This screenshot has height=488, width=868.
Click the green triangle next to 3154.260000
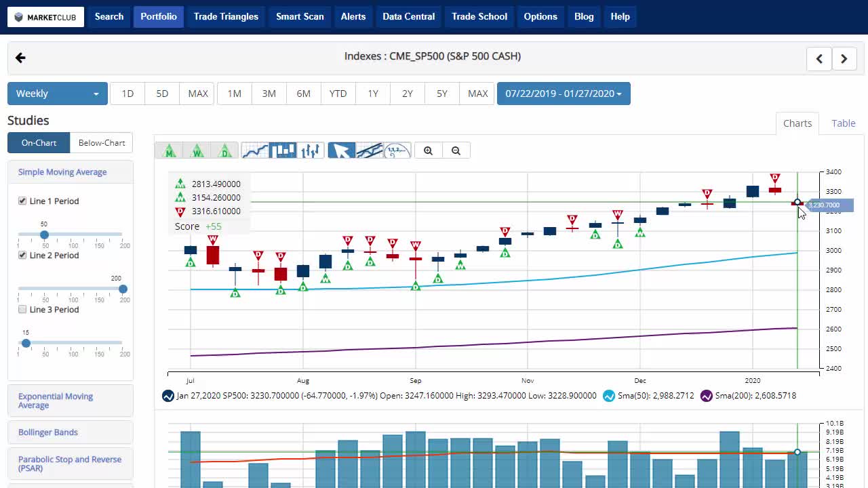(180, 197)
